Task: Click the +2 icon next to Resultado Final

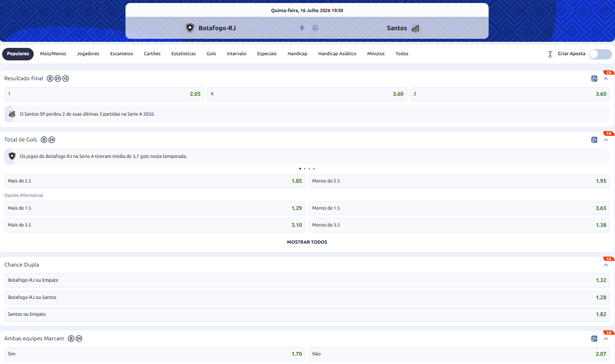Action: (x=66, y=78)
